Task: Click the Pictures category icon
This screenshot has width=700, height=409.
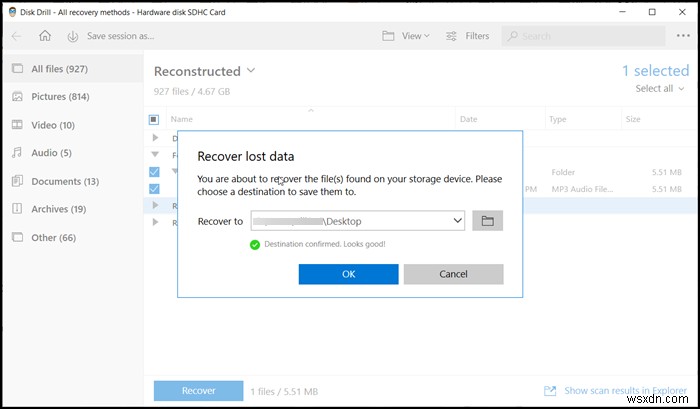Action: coord(16,97)
